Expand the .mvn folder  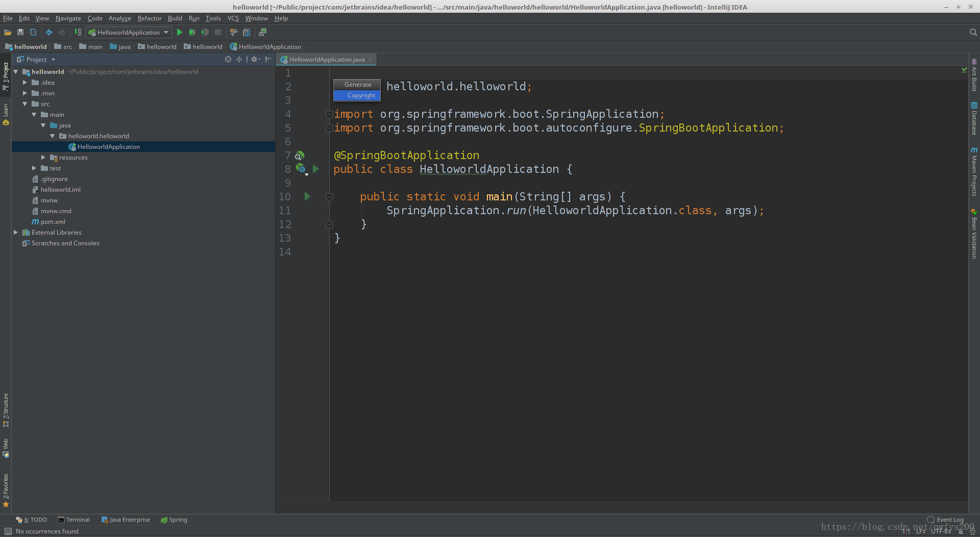click(24, 93)
